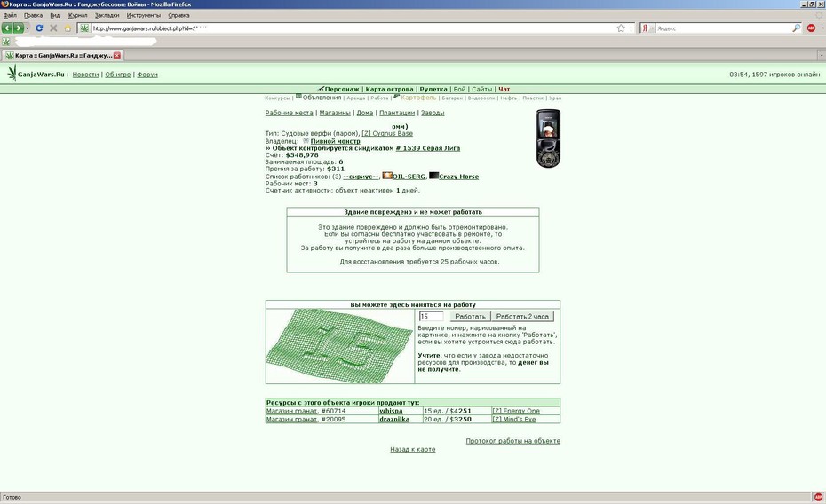Open Карта острова
The height and width of the screenshot is (504, 826).
point(389,90)
